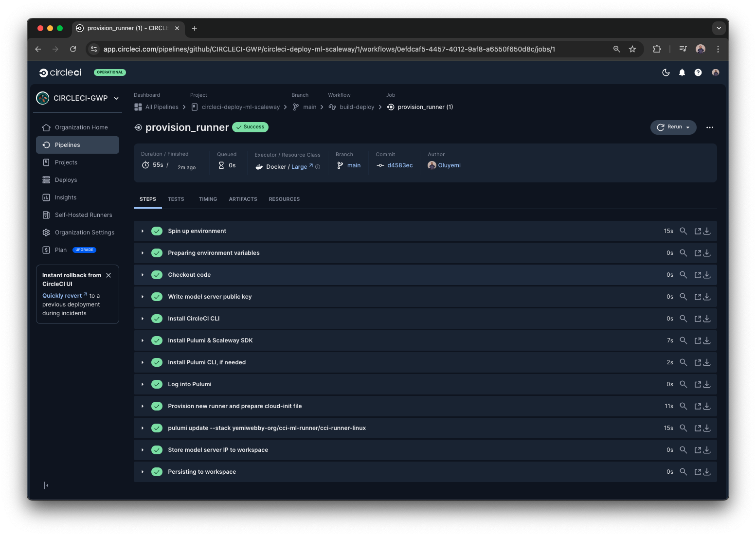Image resolution: width=756 pixels, height=536 pixels.
Task: Click the Oluyemi author link
Action: click(x=449, y=165)
